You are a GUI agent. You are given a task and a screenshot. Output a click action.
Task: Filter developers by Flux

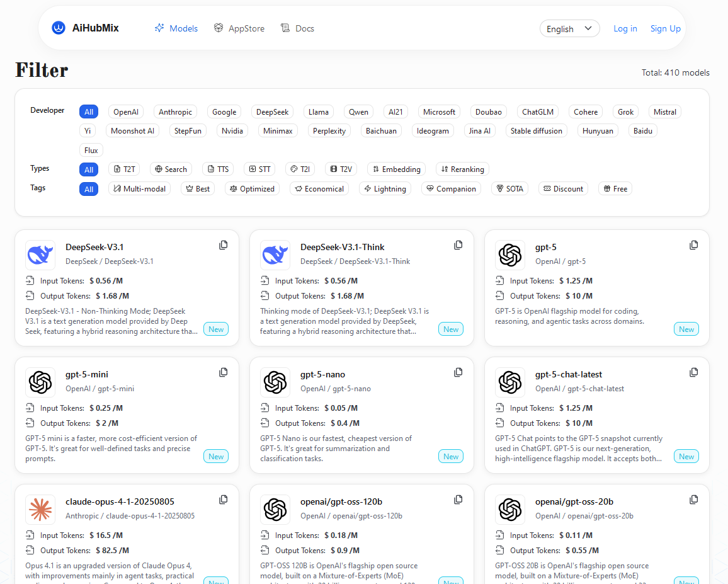[91, 151]
